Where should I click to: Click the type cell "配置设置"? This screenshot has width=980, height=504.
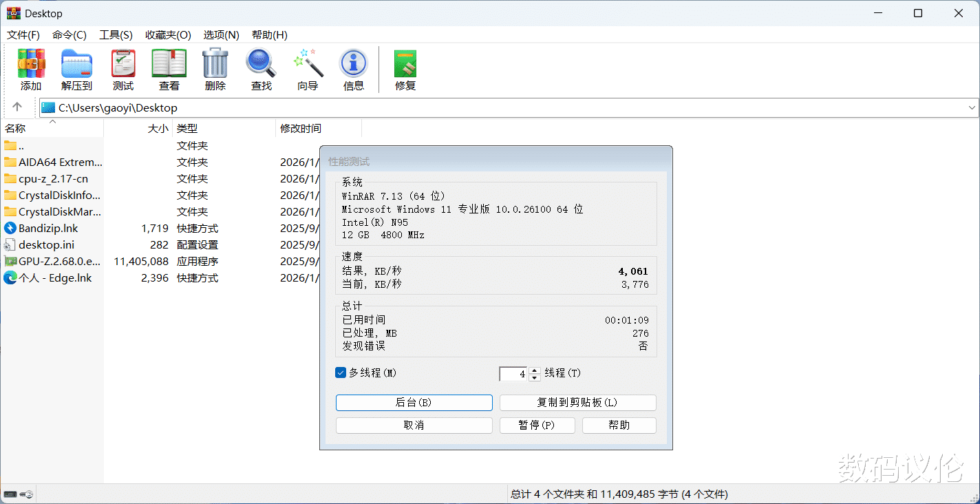click(198, 244)
